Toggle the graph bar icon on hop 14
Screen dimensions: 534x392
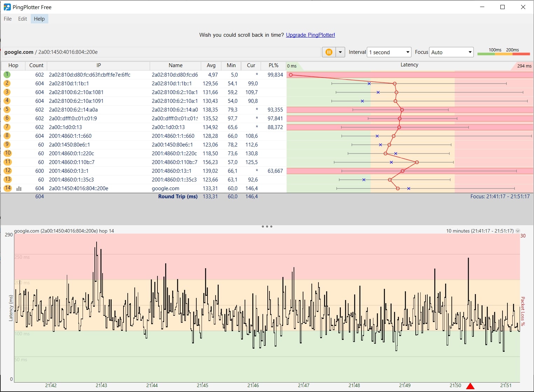(x=19, y=188)
